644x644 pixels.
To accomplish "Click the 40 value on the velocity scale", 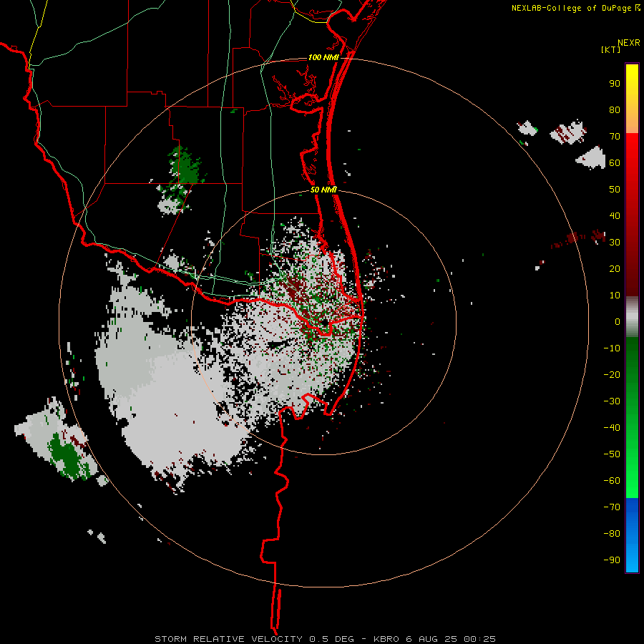I will 615,216.
